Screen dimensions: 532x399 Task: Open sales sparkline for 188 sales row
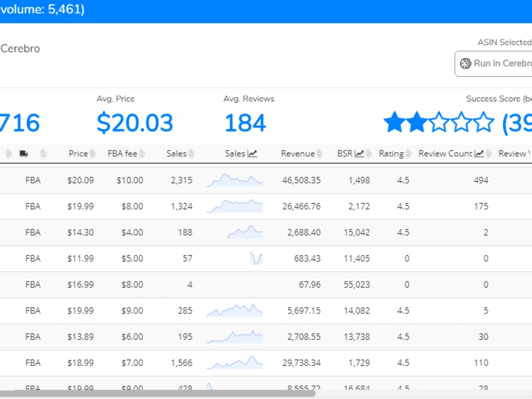[245, 232]
